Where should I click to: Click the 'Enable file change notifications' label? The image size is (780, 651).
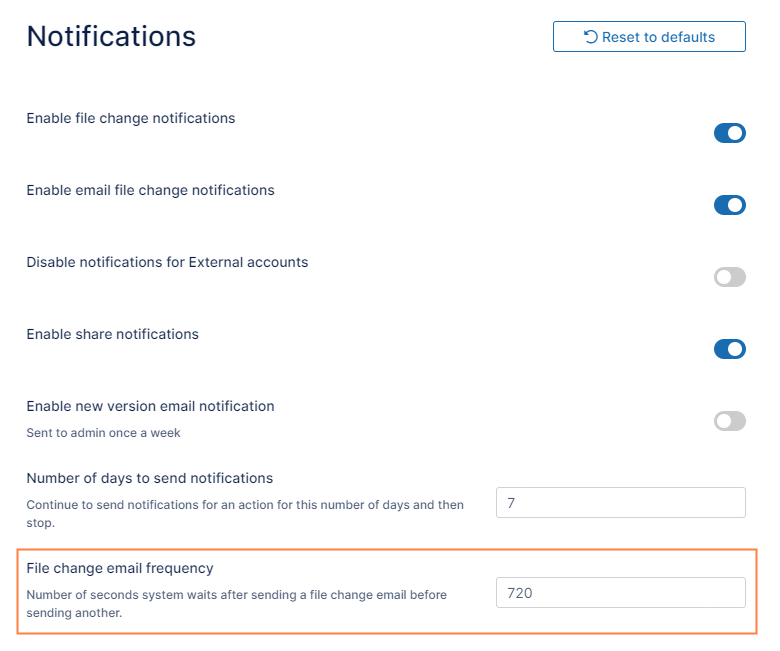click(x=131, y=118)
